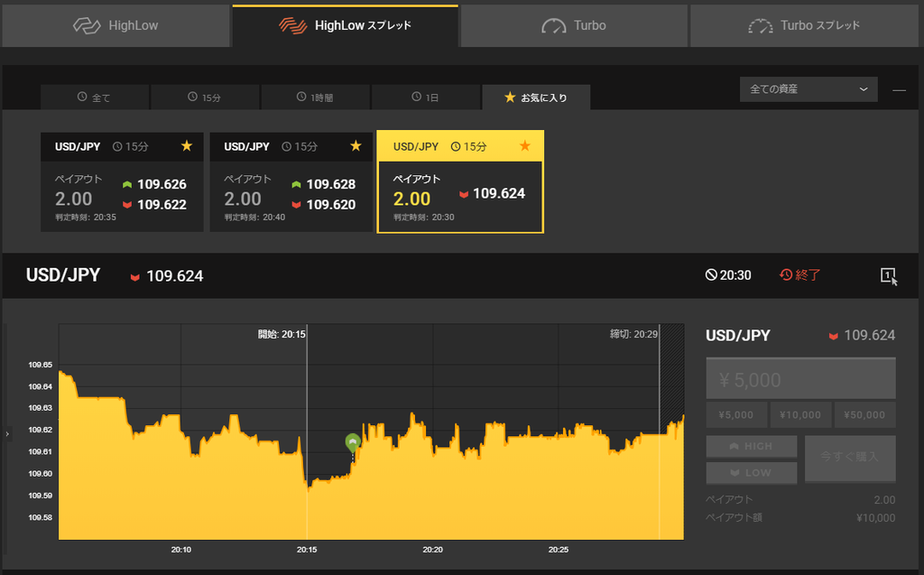This screenshot has width=924, height=575.
Task: Click the green high rate 109.626
Action: tap(162, 184)
